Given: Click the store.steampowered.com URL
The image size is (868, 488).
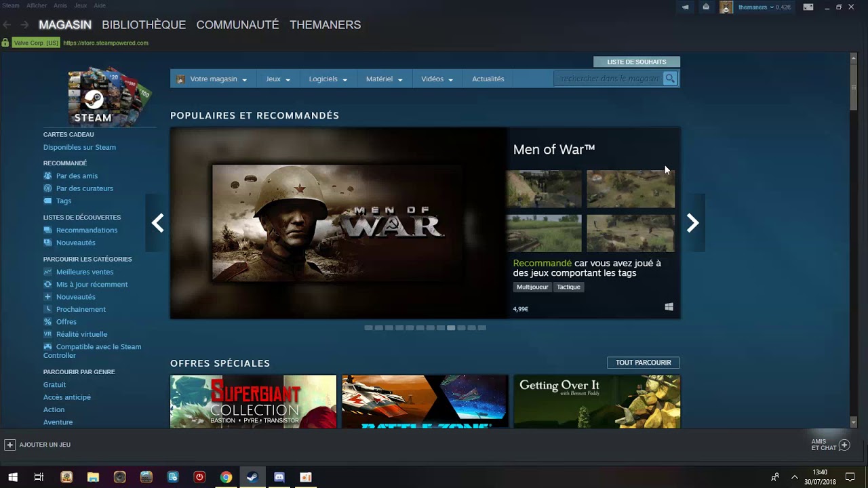Looking at the screenshot, I should coord(106,43).
